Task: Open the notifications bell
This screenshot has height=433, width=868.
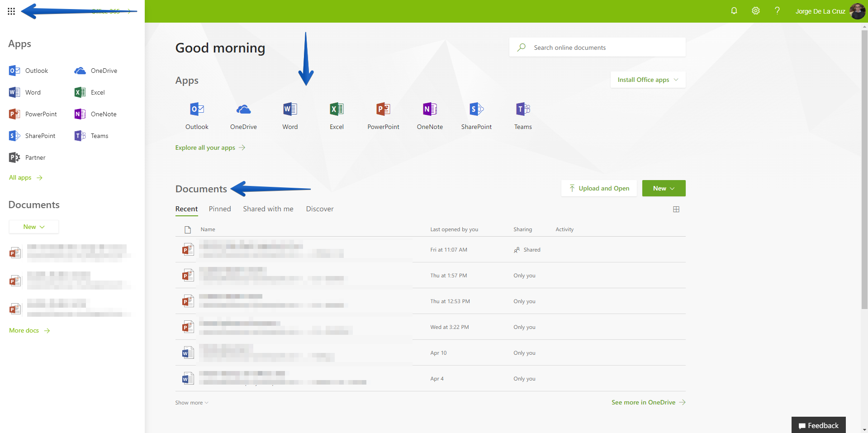Action: click(x=734, y=11)
